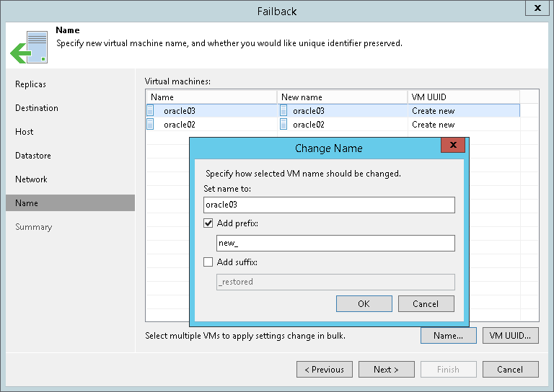The height and width of the screenshot is (392, 554).
Task: Go to the Replicas wizard step
Action: 30,84
